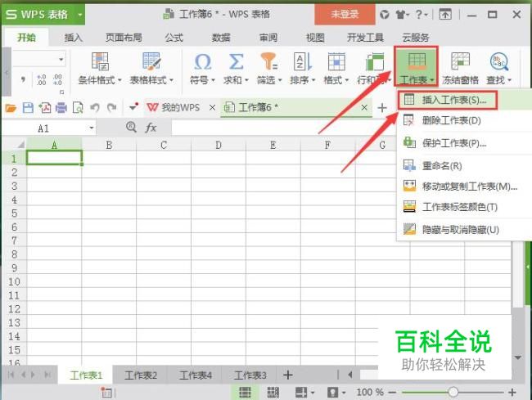Choose 重命名(R) from the menu
Viewport: 532px width, 400px height.
point(465,166)
